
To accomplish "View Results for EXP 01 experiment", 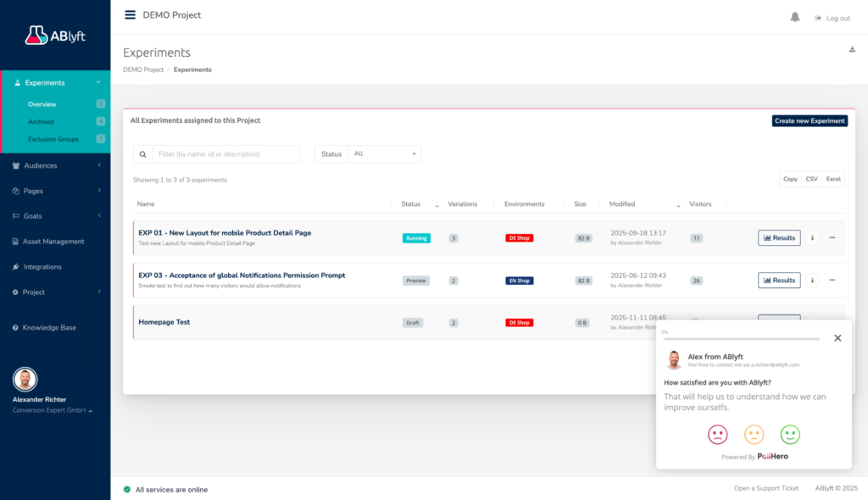I will [x=778, y=238].
